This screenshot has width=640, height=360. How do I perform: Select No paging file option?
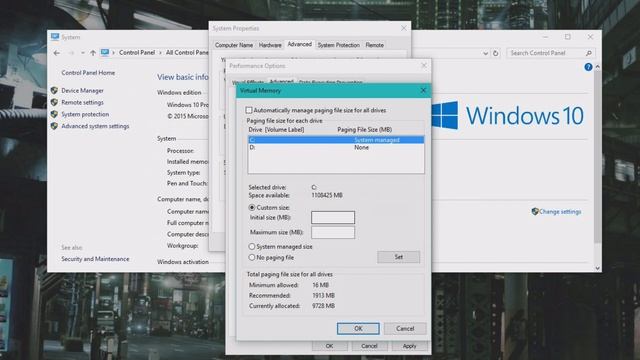252,258
